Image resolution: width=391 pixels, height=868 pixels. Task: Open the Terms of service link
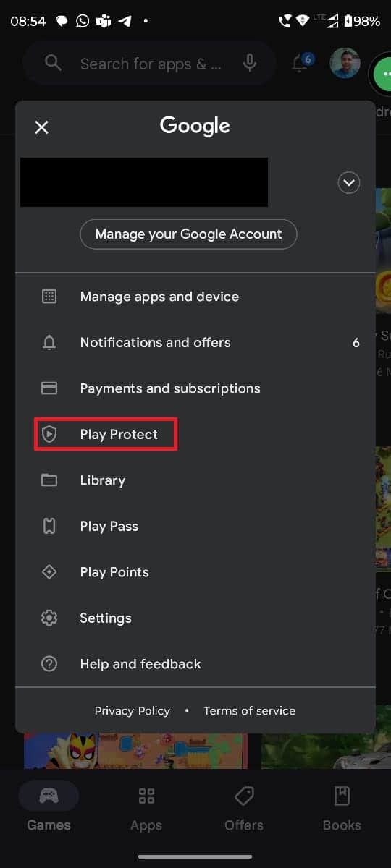250,710
